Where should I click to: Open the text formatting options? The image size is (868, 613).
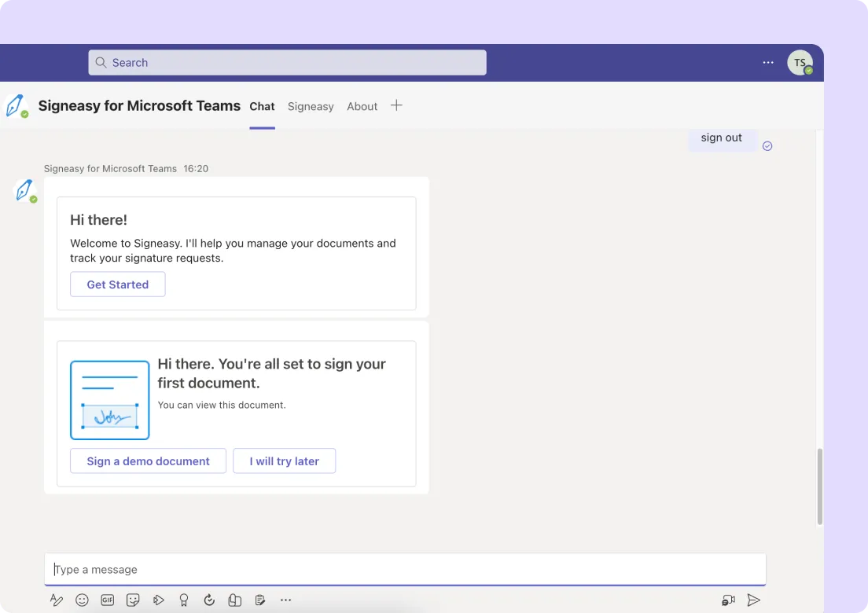(56, 600)
